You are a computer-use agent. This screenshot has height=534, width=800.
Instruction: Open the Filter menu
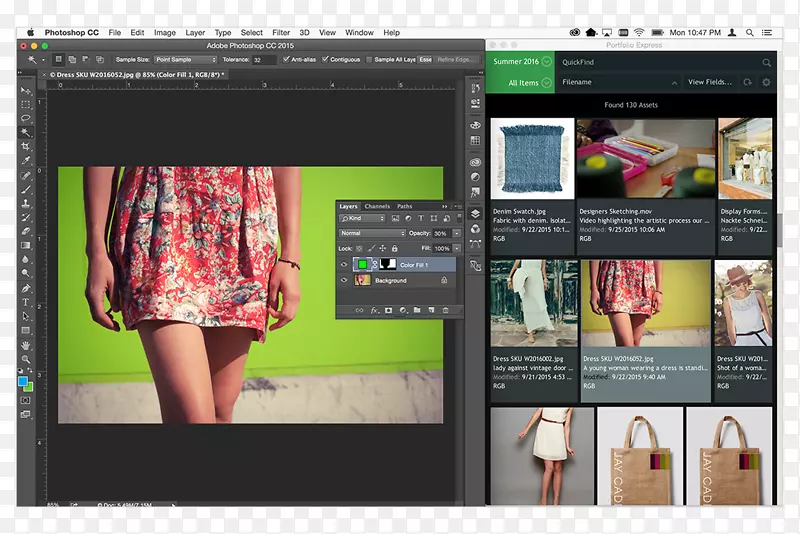281,33
